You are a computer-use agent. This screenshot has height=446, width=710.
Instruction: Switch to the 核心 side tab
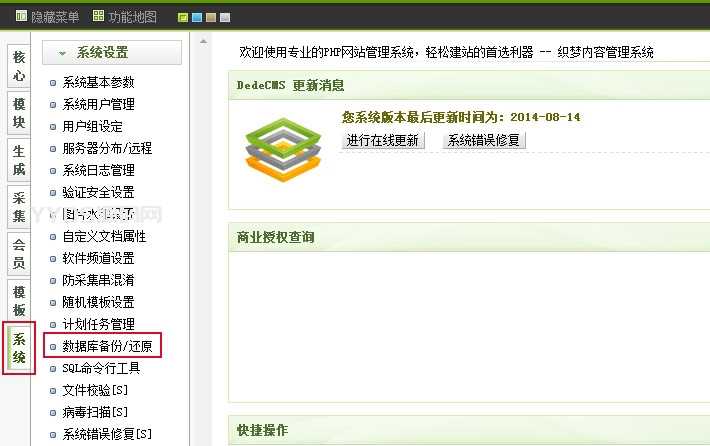pyautogui.click(x=19, y=66)
